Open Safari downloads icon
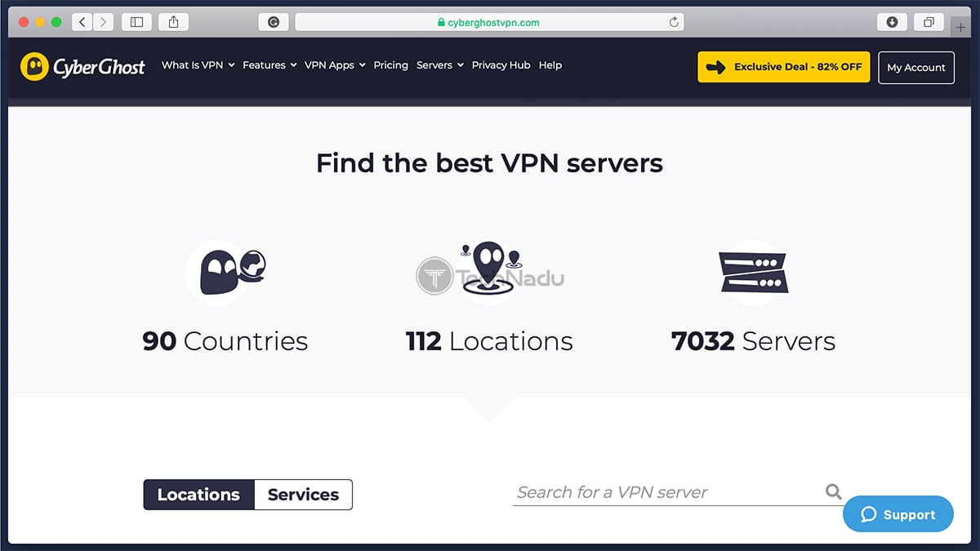980x551 pixels. pos(892,22)
